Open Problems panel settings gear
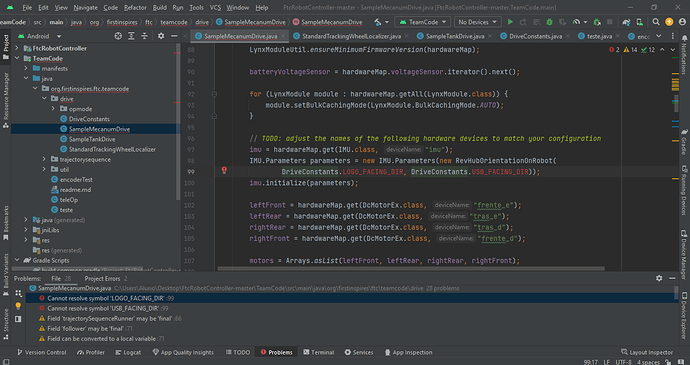690x365 pixels. coord(659,278)
